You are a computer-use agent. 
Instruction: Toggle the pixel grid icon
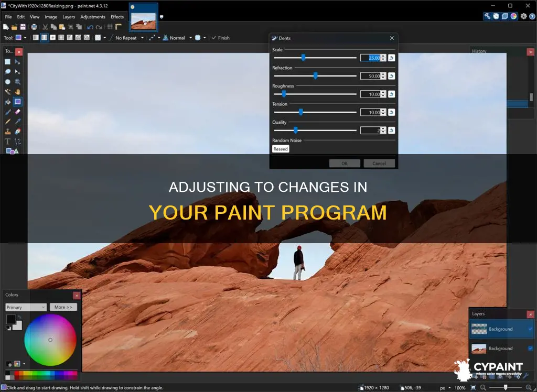click(x=110, y=27)
